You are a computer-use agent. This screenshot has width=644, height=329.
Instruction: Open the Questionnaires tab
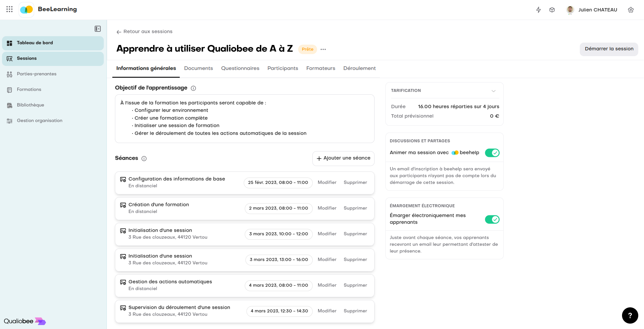(x=240, y=68)
